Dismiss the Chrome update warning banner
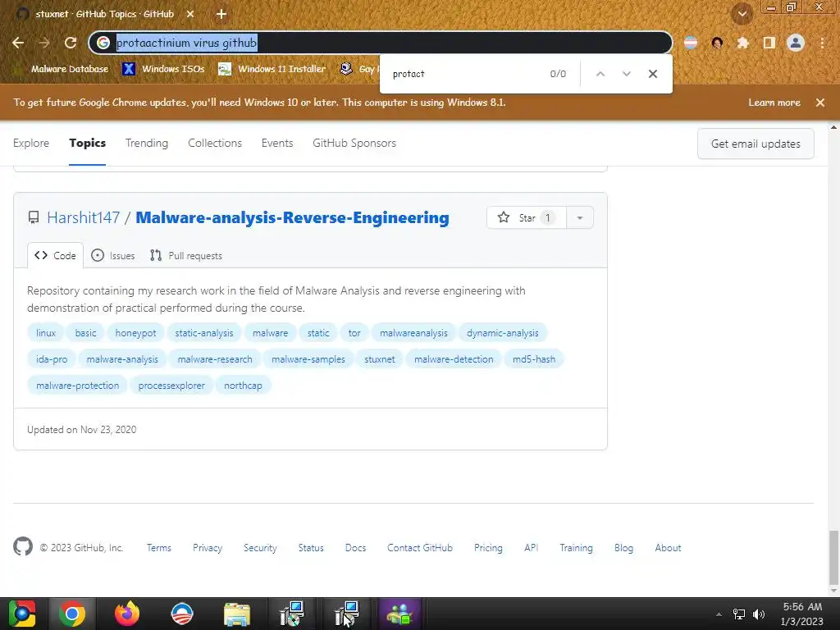840x630 pixels. tap(820, 103)
